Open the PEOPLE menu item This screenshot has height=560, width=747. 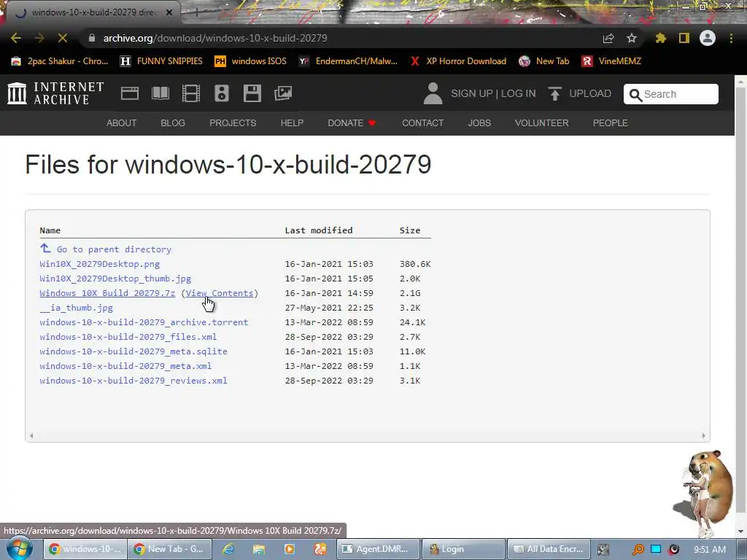pyautogui.click(x=611, y=122)
